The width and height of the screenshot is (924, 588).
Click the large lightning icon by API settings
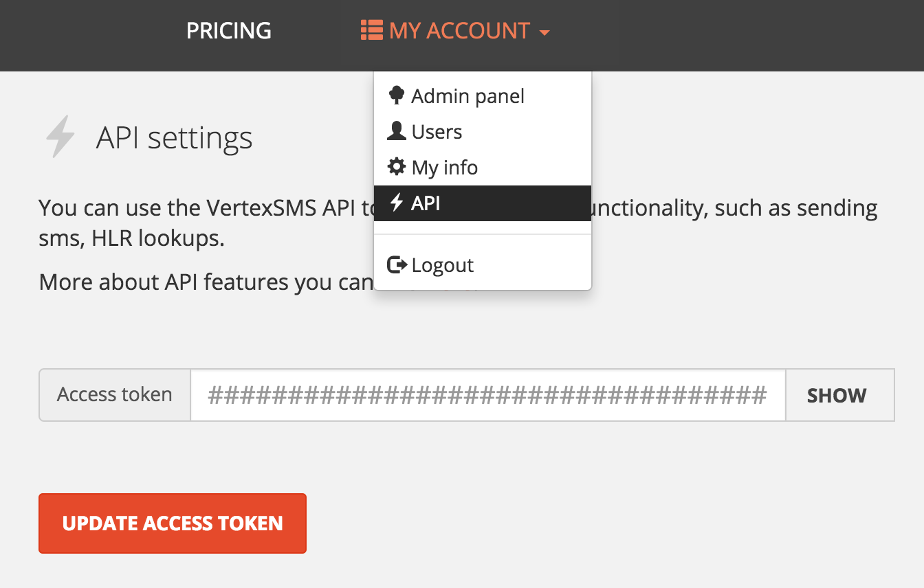coord(60,137)
